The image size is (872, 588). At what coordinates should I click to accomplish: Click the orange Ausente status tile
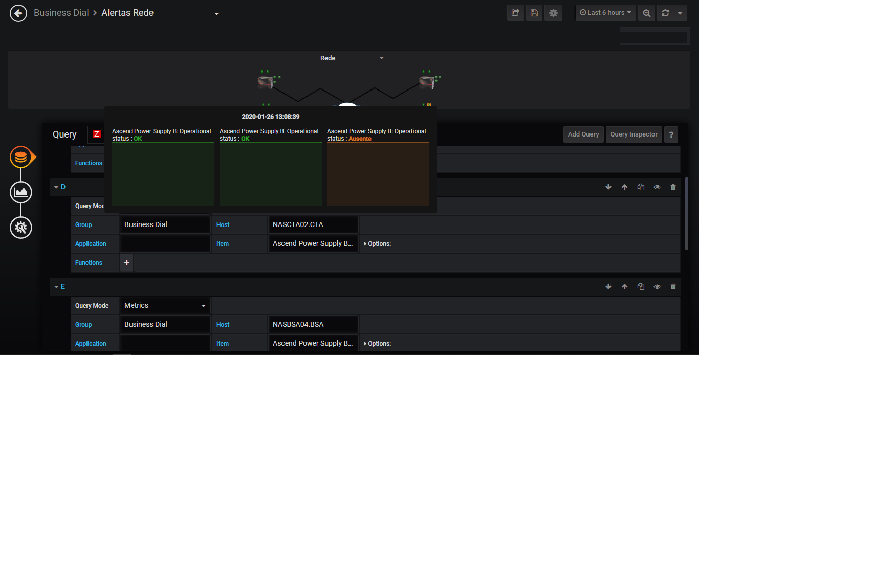point(378,174)
